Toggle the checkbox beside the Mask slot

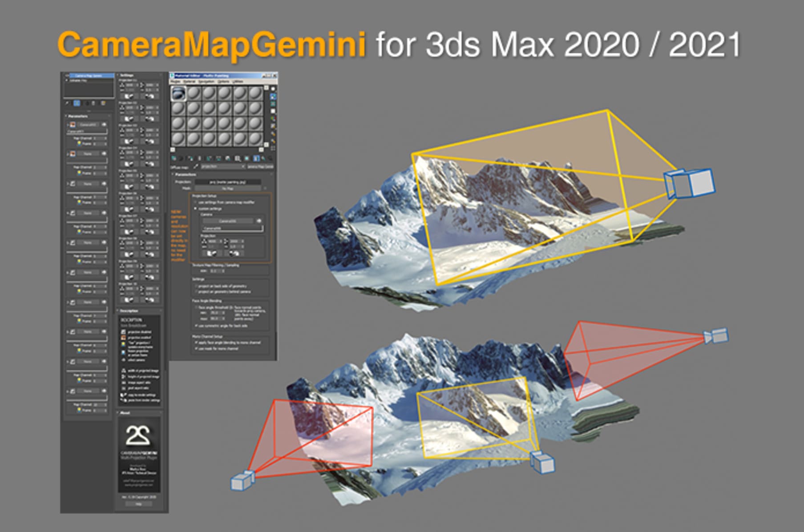(265, 189)
